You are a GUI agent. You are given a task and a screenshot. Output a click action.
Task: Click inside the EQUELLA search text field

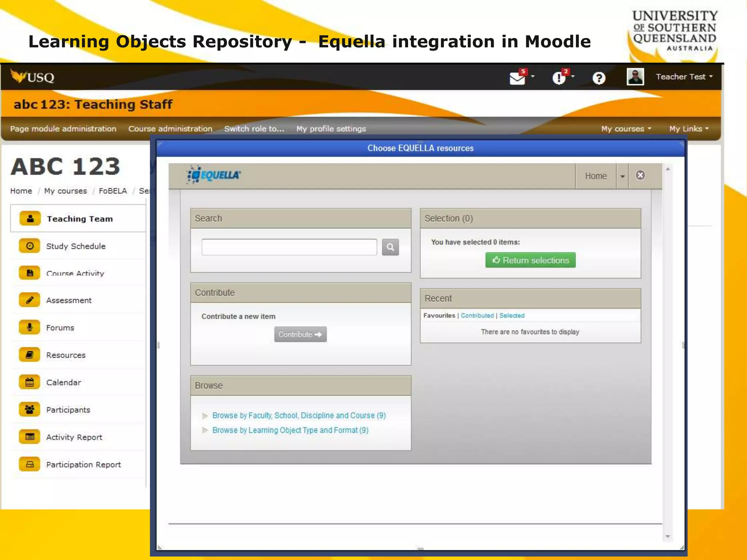coord(289,247)
